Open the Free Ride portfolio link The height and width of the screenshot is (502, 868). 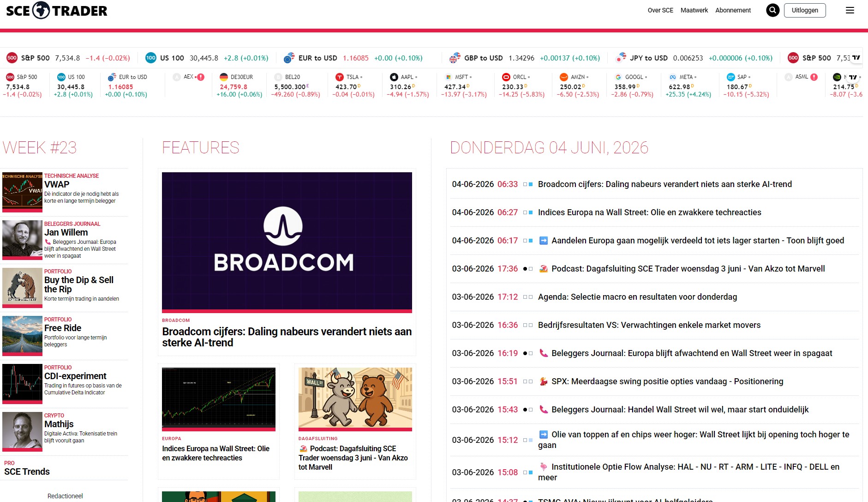[63, 328]
